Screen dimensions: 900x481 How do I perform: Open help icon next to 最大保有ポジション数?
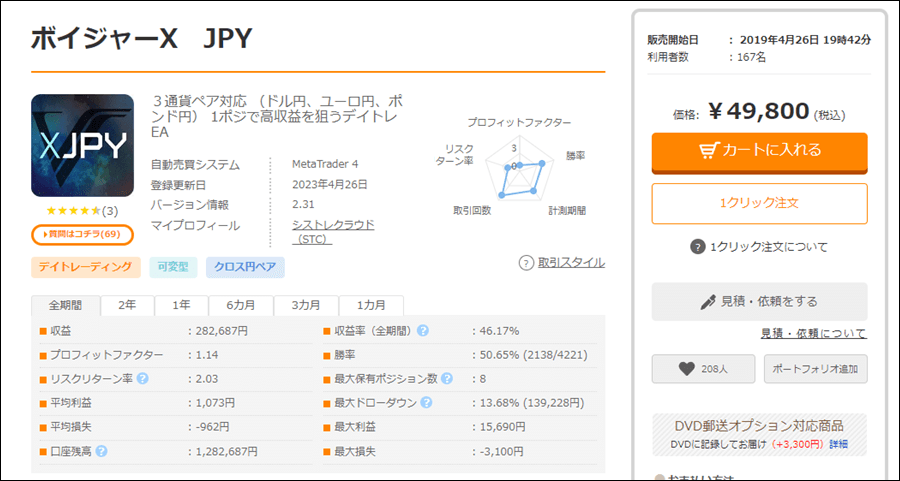pyautogui.click(x=447, y=379)
